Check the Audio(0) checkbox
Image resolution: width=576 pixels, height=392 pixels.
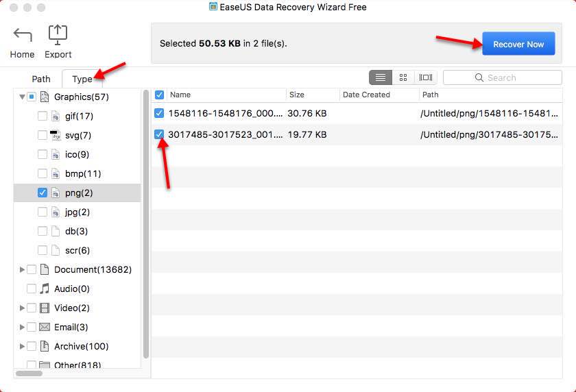click(32, 289)
